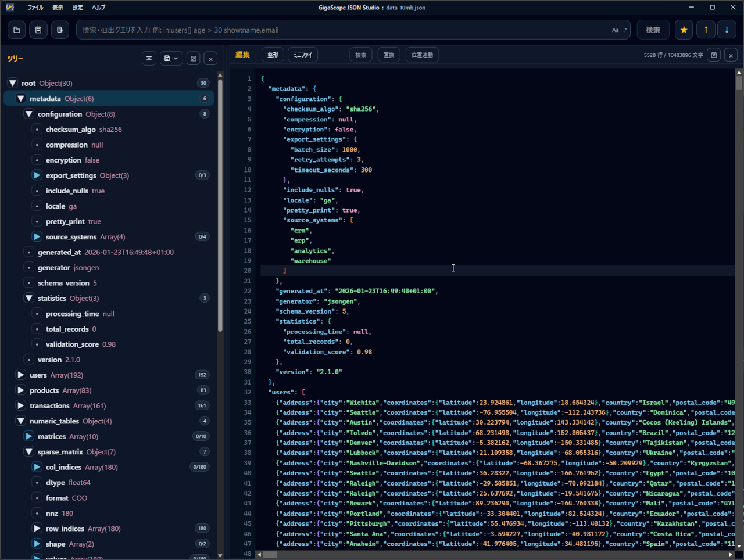Select the generator jsongen tree row

pos(109,268)
